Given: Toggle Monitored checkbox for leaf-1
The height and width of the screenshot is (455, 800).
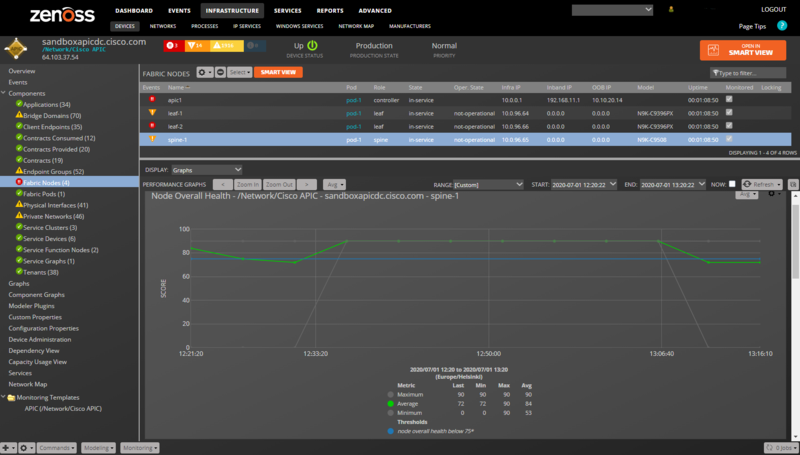Looking at the screenshot, I should pos(729,112).
